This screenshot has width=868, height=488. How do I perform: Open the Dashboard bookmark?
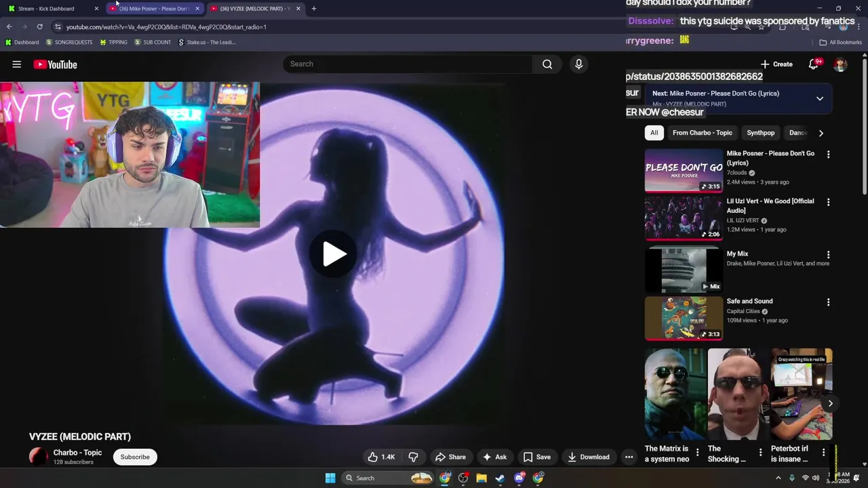[x=22, y=42]
